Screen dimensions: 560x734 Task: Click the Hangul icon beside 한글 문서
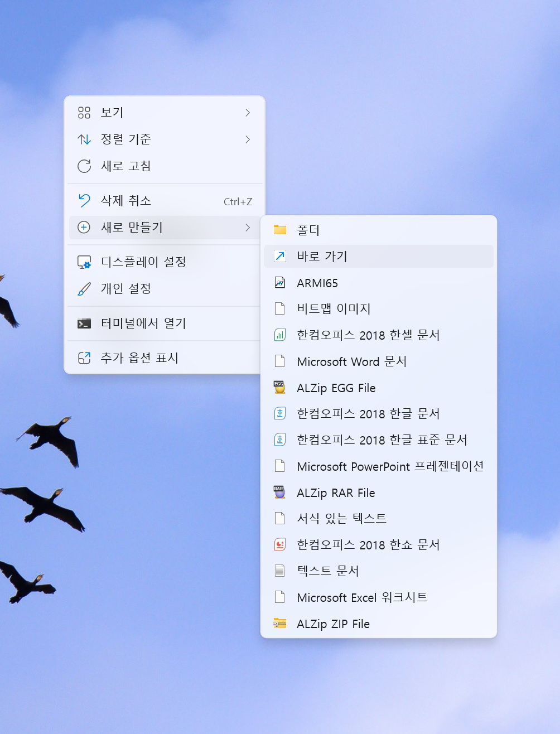280,413
